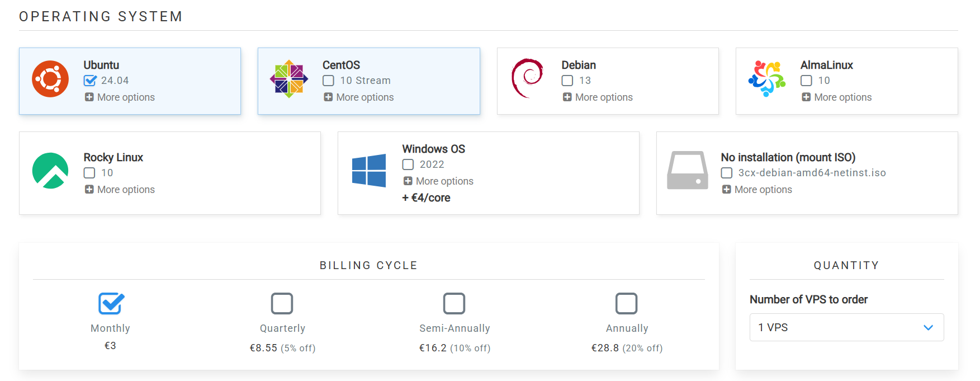Click the disk drive mount ISO icon
Viewport: 980px width, 381px height.
(x=688, y=170)
